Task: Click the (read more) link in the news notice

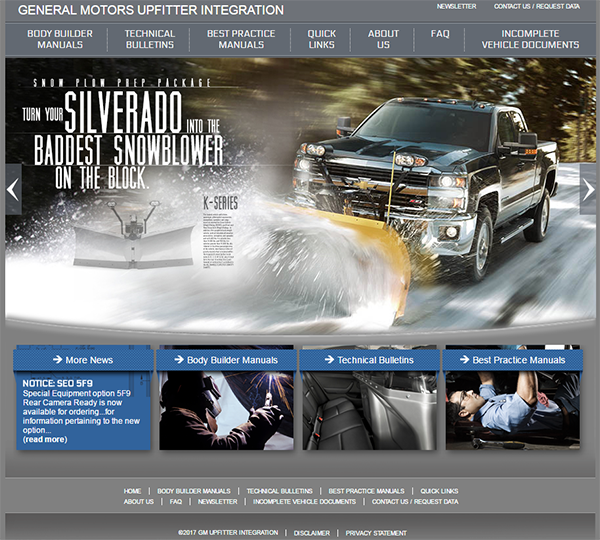Action: tap(45, 439)
